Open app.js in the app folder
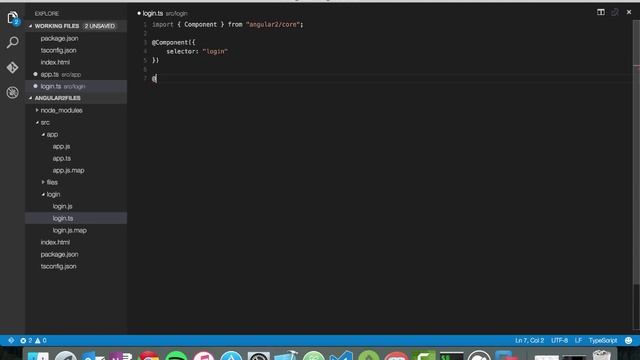The height and width of the screenshot is (360, 640). tap(61, 146)
